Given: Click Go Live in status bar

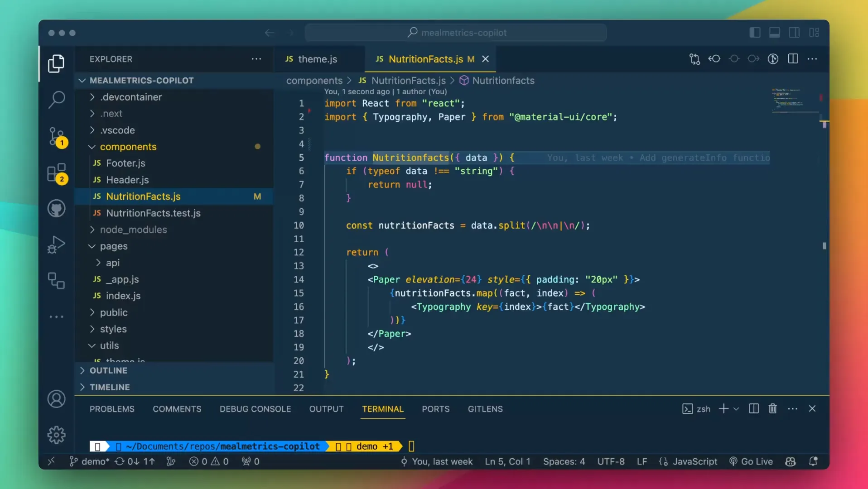Looking at the screenshot, I should click(751, 461).
